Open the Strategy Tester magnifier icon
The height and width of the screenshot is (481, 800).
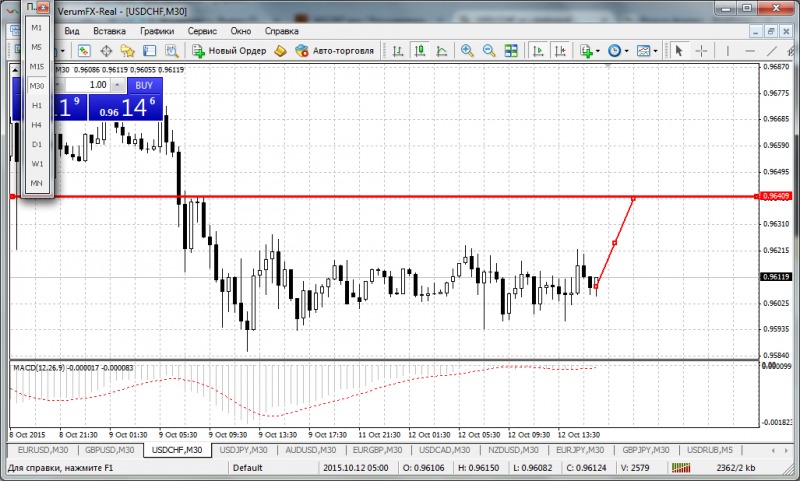pos(171,50)
